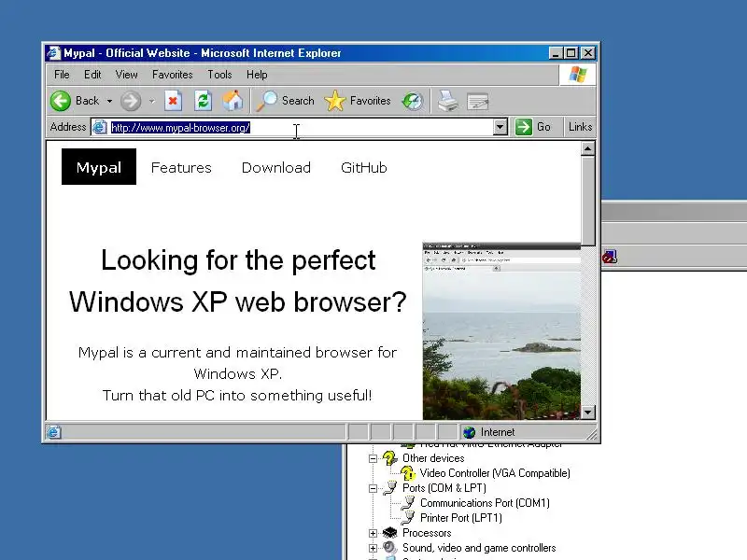Open the Favorites menu
Viewport: 747px width, 560px height.
(x=173, y=75)
